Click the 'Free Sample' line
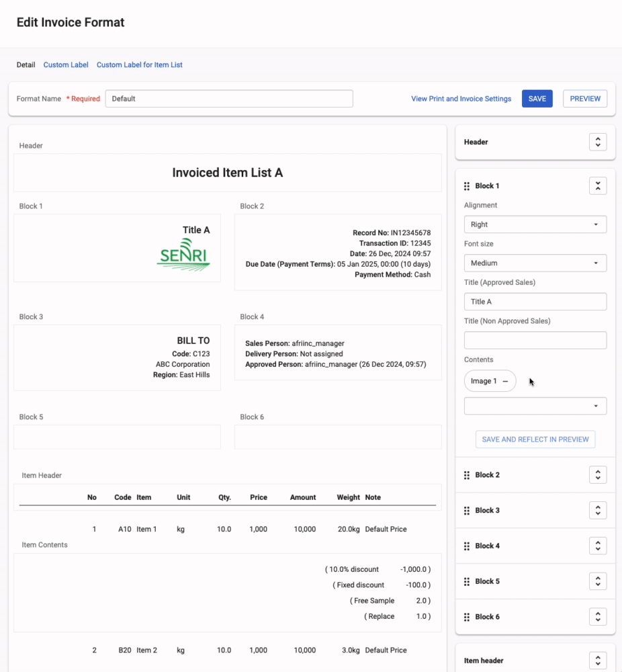Viewport: 622px width, 672px height. pos(390,601)
